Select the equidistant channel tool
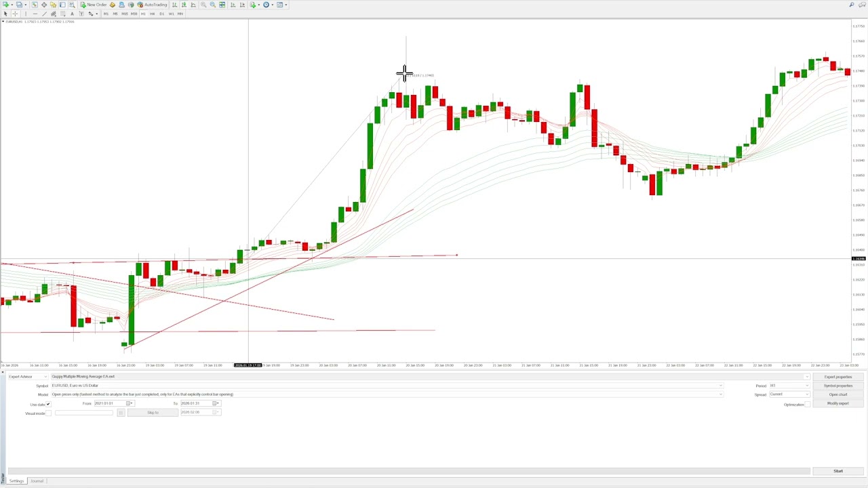 coord(54,14)
